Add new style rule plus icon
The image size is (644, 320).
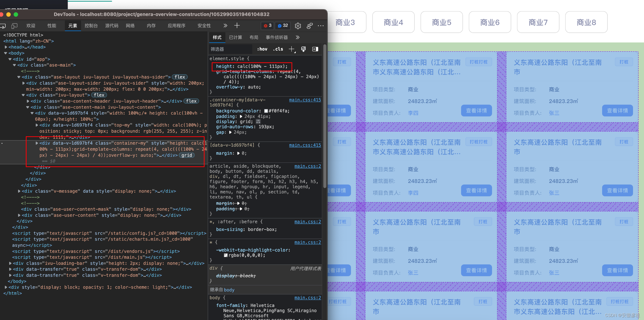point(292,49)
